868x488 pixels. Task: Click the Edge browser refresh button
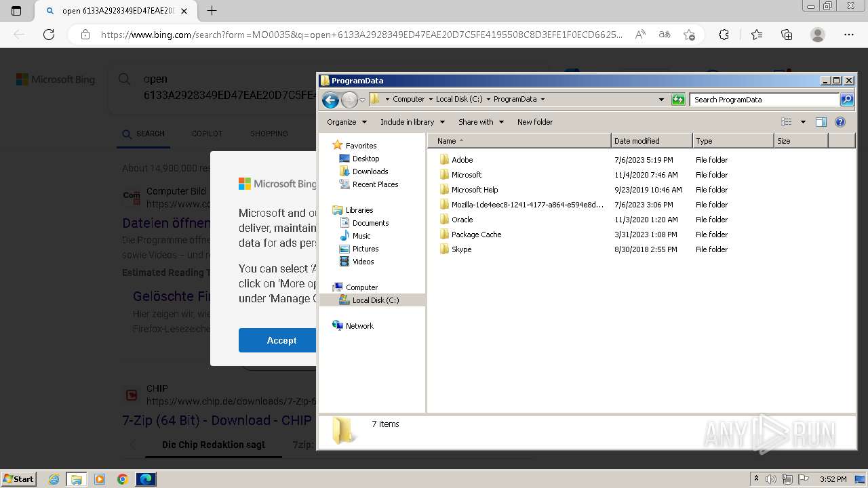[49, 35]
